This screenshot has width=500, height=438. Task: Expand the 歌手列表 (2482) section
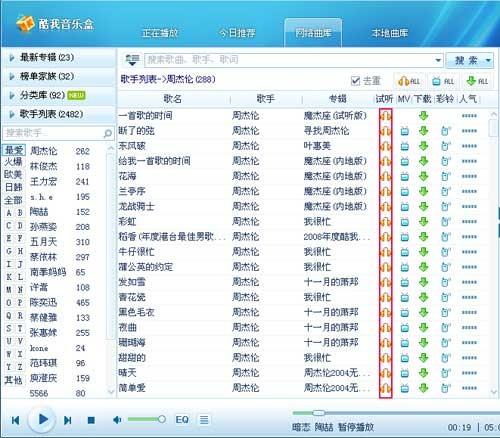click(59, 114)
